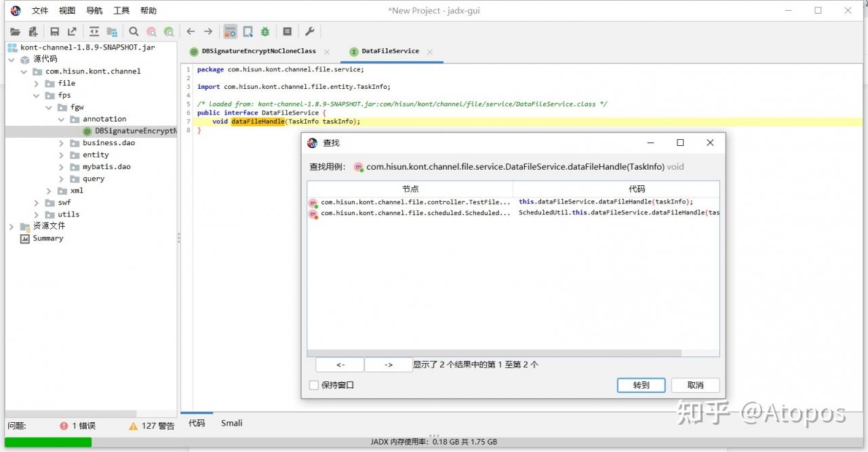This screenshot has height=452, width=868.
Task: Click the Export project toolbar icon
Action: (x=72, y=31)
